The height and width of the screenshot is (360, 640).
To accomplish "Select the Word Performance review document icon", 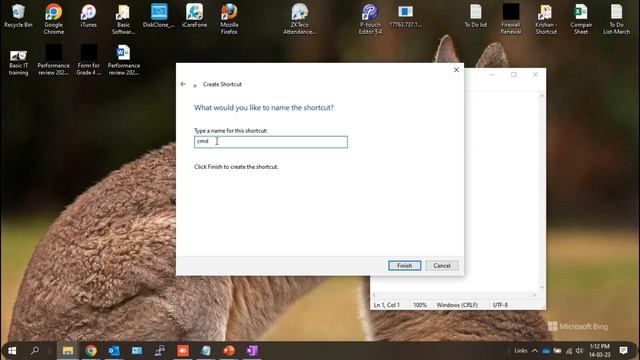I will [123, 60].
